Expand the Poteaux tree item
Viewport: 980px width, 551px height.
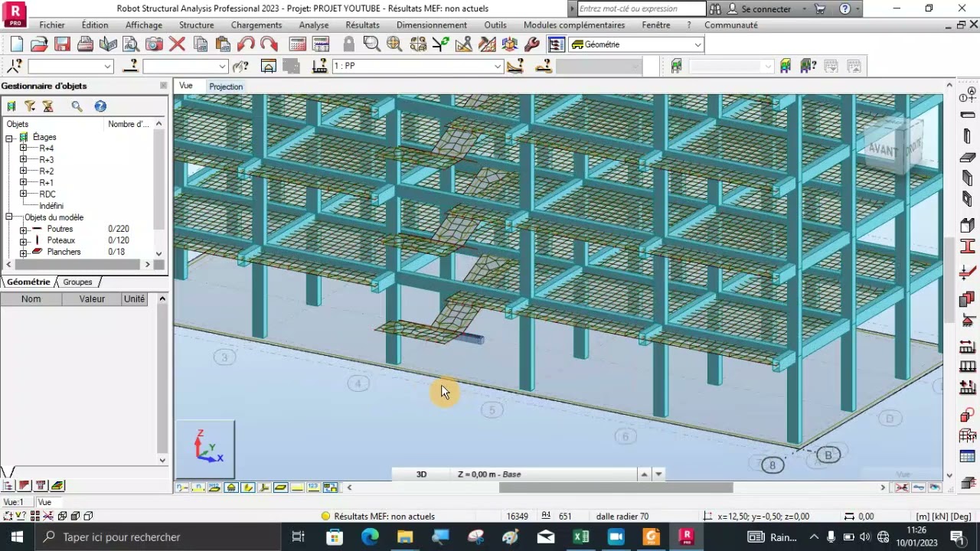click(23, 241)
